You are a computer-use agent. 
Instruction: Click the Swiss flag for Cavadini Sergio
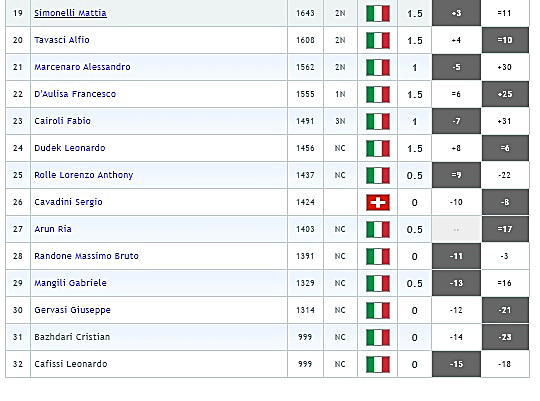[x=378, y=202]
